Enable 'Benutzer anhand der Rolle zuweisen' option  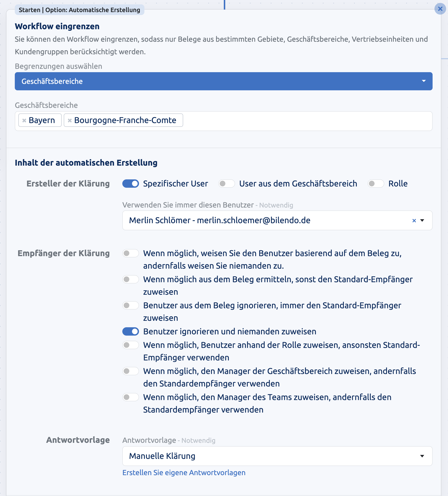[130, 345]
